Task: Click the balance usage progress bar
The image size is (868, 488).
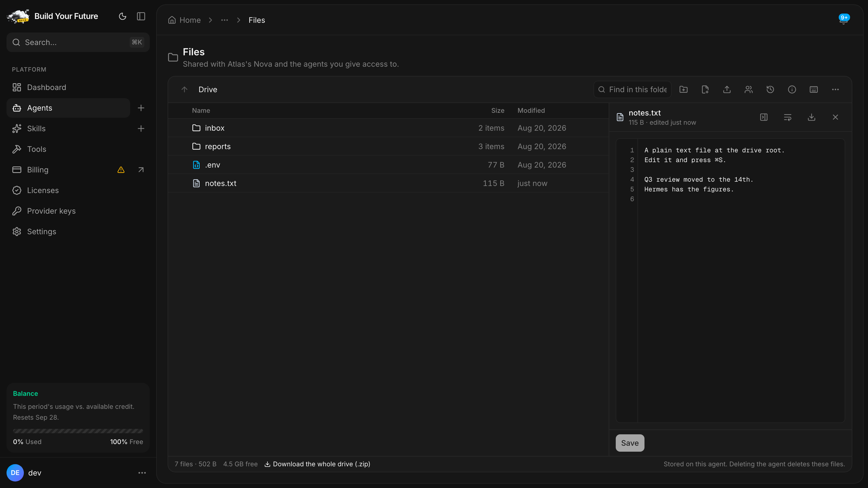Action: click(78, 431)
